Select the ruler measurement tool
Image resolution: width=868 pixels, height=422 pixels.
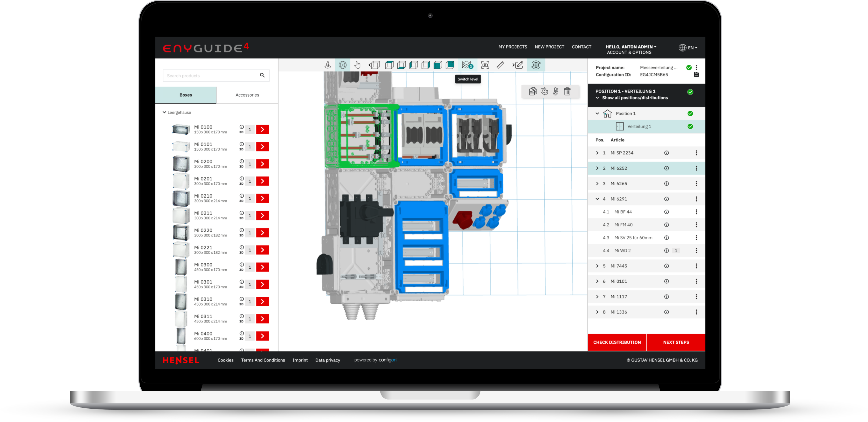(500, 65)
